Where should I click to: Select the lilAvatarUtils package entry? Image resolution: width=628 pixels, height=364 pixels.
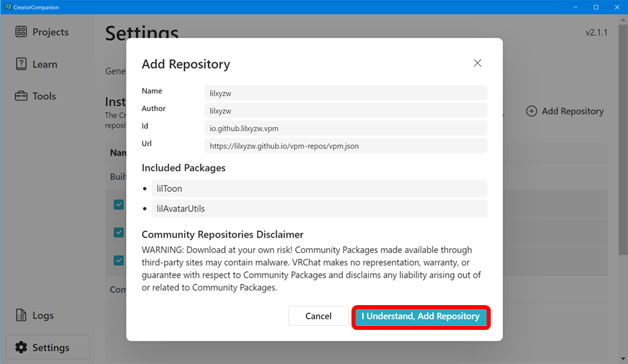tap(319, 209)
